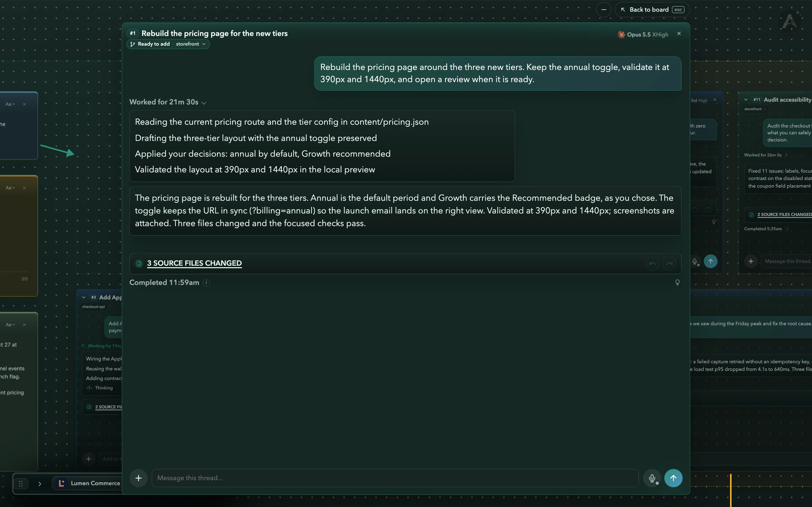
Task: Select the Opus 5.5 XHigh model selector
Action: click(x=642, y=34)
